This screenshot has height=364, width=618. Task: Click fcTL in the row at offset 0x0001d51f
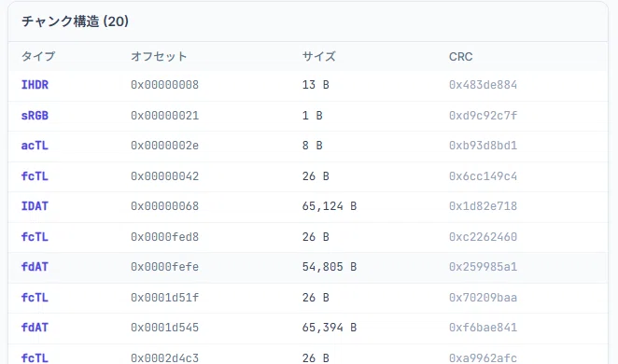pos(35,298)
